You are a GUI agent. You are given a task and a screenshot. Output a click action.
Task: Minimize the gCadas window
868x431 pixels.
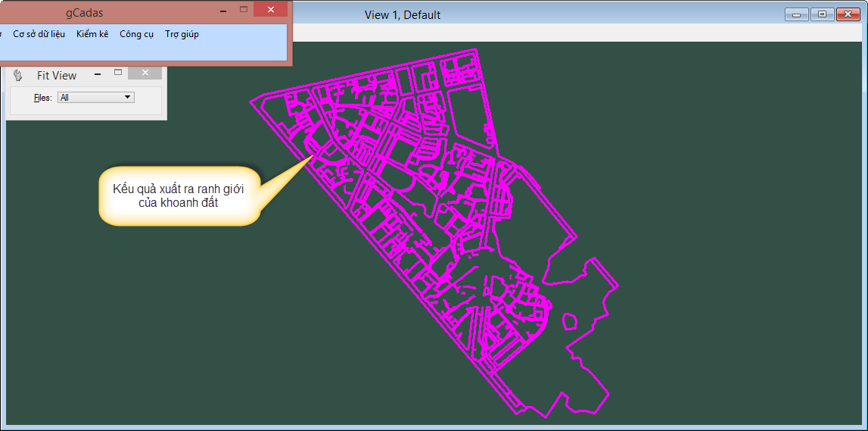[x=223, y=11]
